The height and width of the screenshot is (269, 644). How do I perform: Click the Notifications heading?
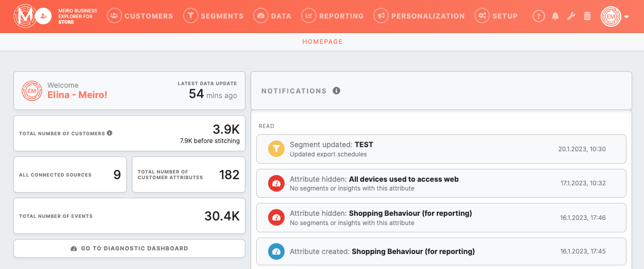(x=294, y=91)
